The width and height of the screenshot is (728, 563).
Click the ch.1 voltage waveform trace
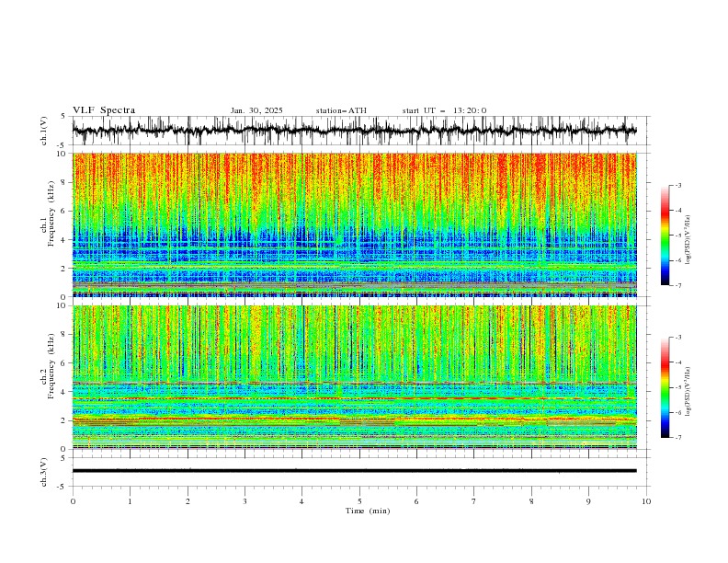pyautogui.click(x=354, y=131)
